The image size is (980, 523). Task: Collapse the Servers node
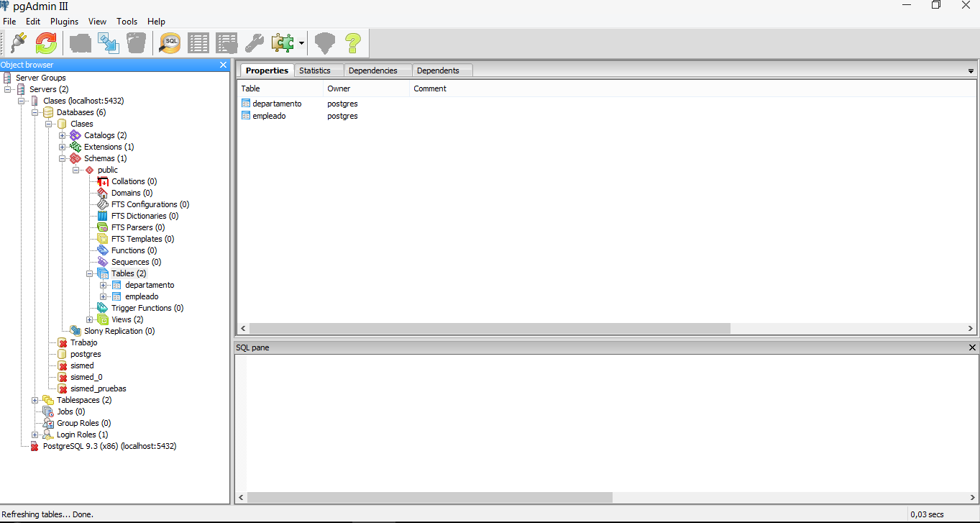click(7, 89)
